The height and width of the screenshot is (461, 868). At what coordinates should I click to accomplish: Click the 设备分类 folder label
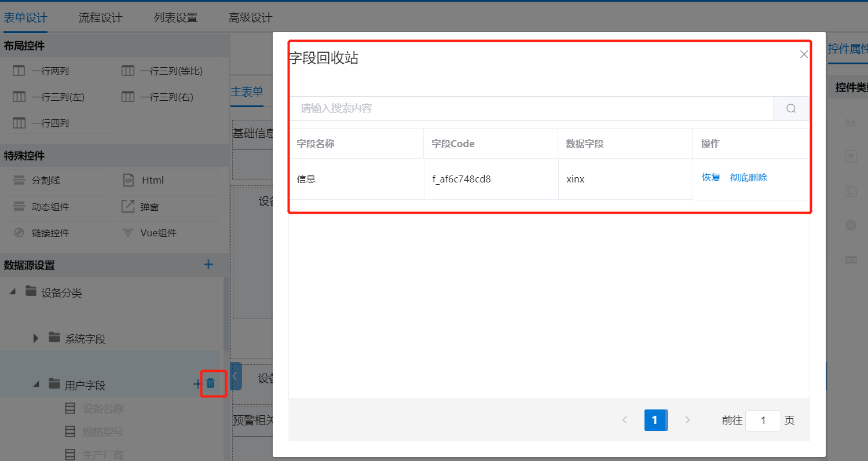click(62, 293)
